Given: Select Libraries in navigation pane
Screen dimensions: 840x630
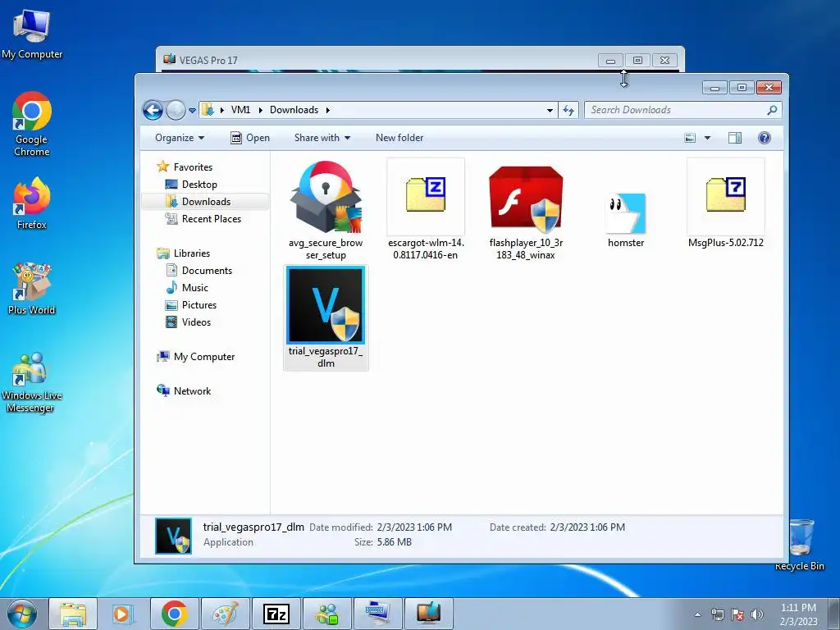Looking at the screenshot, I should (x=183, y=253).
